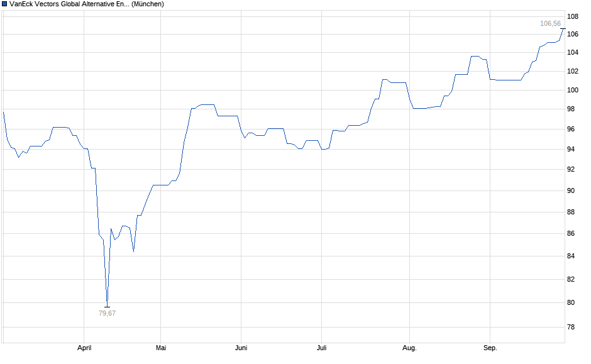Image resolution: width=591 pixels, height=364 pixels.
Task: Click the 80 value on y-axis
Action: coord(571,302)
